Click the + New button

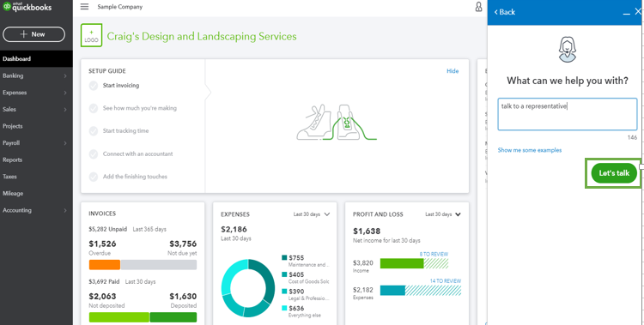tap(33, 34)
